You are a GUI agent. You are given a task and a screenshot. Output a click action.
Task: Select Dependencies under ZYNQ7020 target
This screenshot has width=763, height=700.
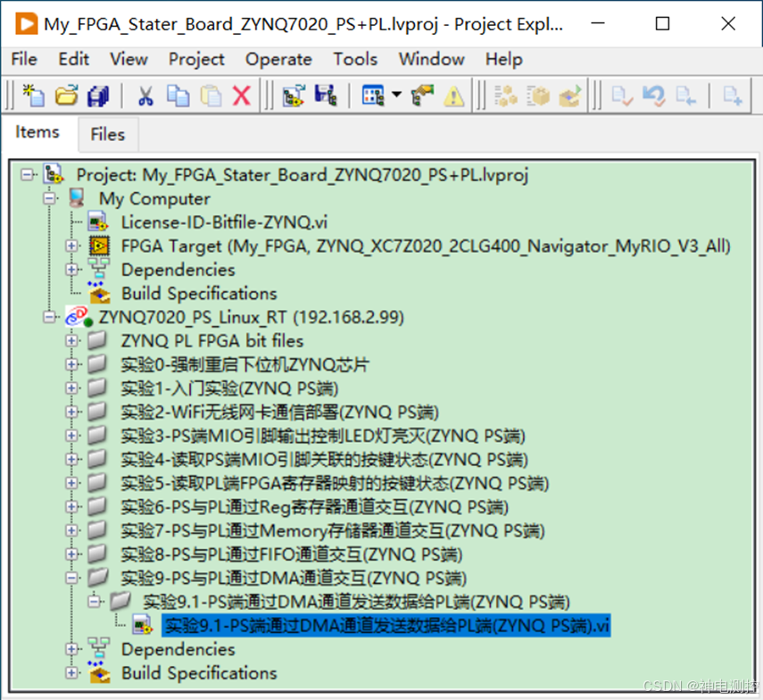(178, 649)
